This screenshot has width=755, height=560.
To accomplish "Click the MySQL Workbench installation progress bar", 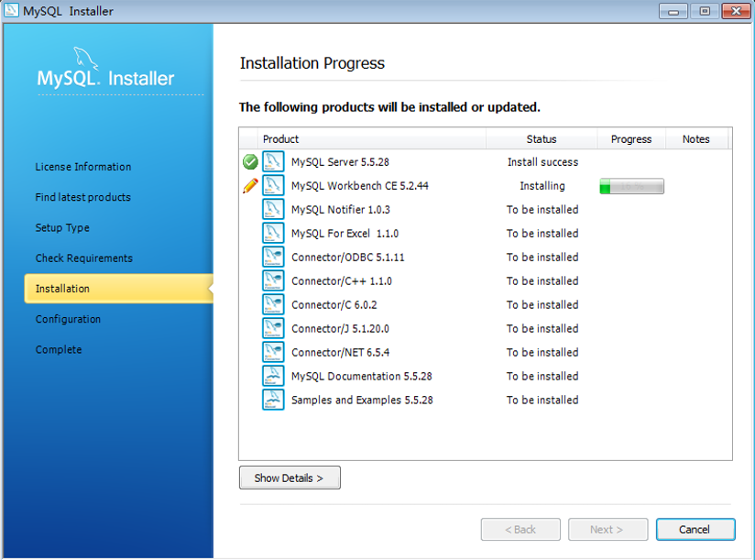I will (x=631, y=186).
